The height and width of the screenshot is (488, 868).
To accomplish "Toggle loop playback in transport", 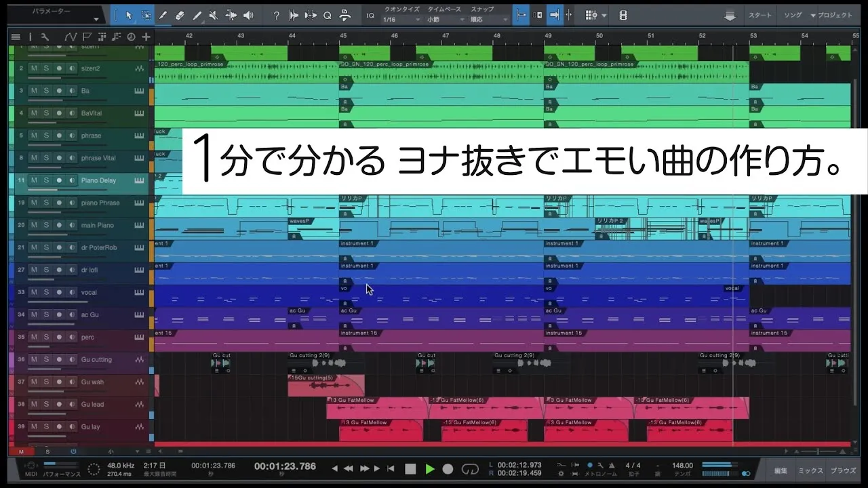I will tap(470, 468).
